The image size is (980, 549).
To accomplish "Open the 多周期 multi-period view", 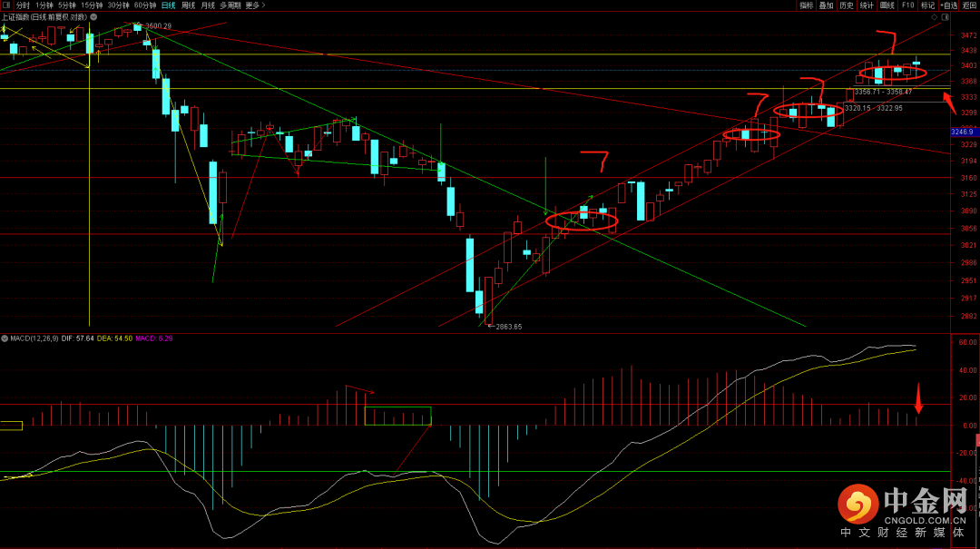I will pyautogui.click(x=230, y=5).
